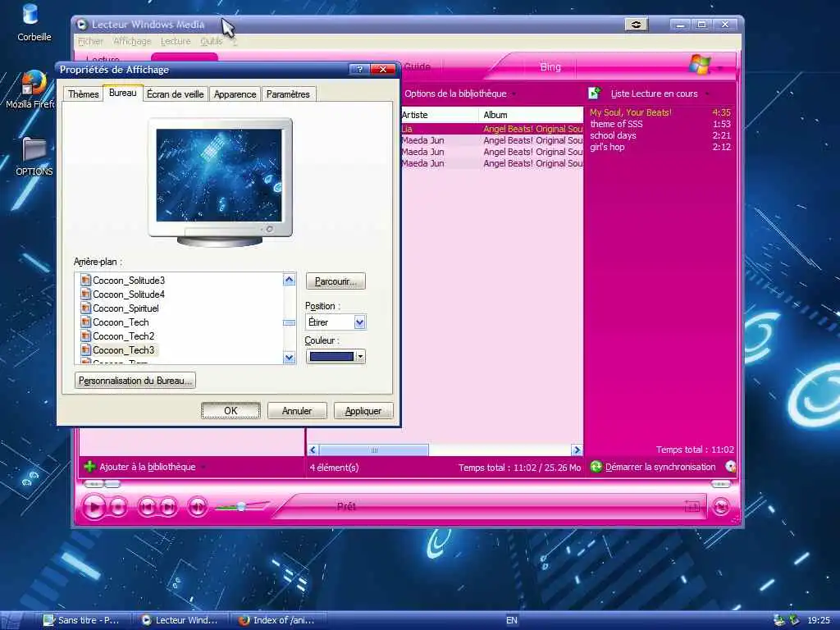
Task: Click the Play button in Media Player
Action: [x=94, y=506]
